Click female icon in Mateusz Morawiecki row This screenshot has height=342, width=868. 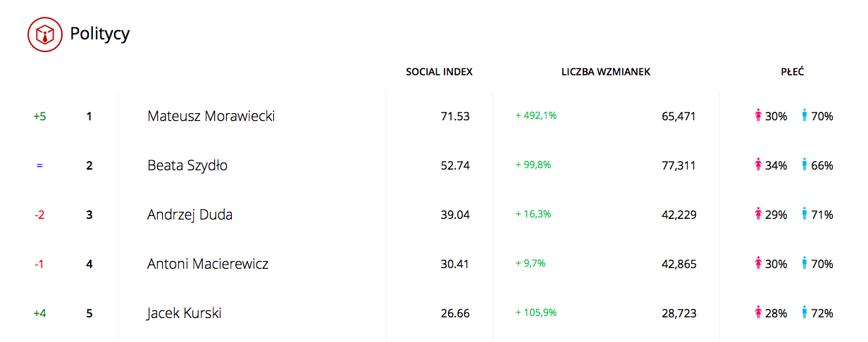[x=759, y=115]
